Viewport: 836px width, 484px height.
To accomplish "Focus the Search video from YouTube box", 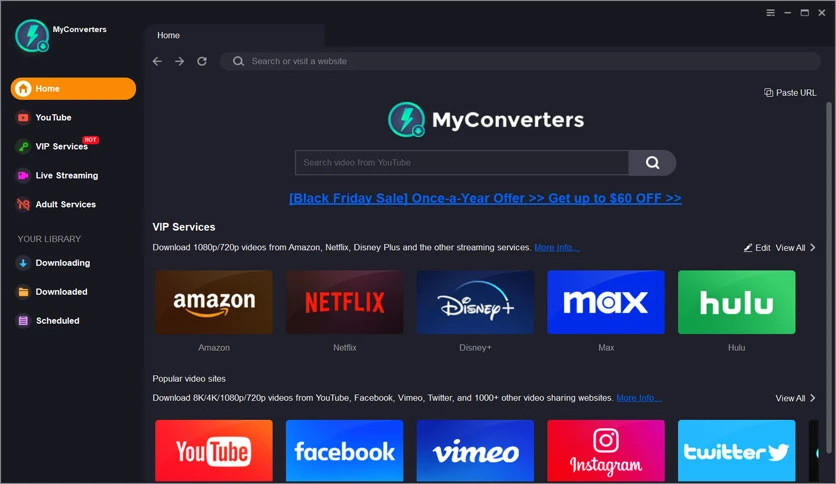I will (462, 163).
